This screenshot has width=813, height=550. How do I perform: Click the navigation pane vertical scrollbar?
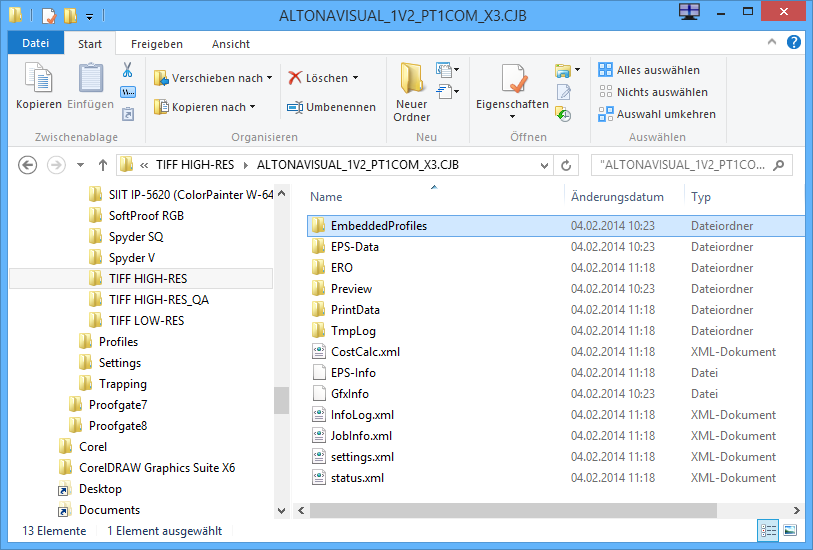pyautogui.click(x=281, y=400)
